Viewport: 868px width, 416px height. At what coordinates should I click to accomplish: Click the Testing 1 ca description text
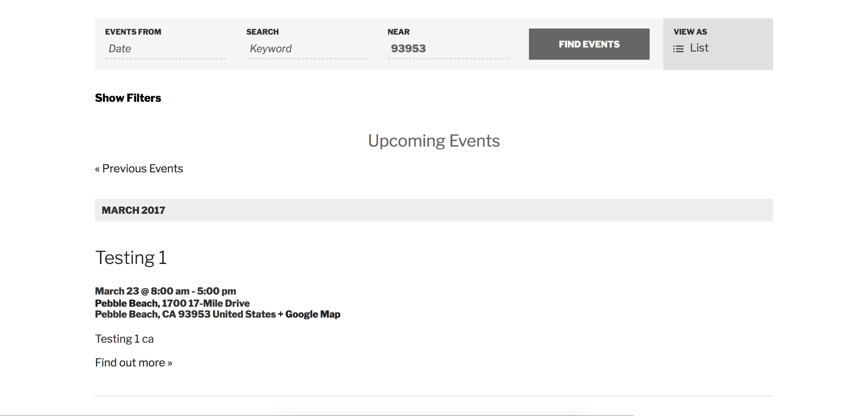point(124,339)
